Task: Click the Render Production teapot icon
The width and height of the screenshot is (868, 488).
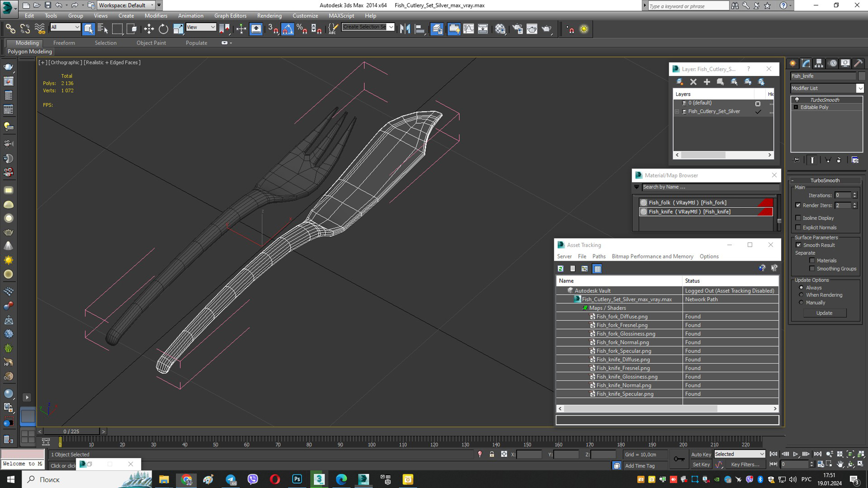Action: 547,29
